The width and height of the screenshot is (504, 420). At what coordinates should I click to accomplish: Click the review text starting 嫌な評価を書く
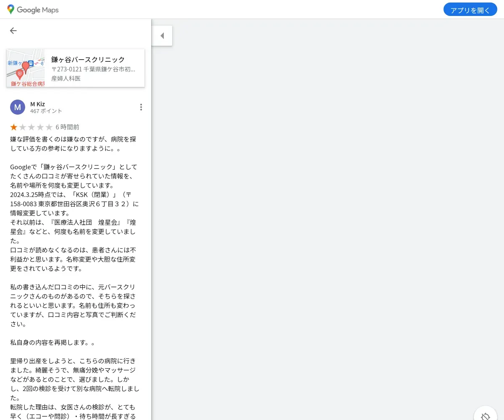click(73, 144)
